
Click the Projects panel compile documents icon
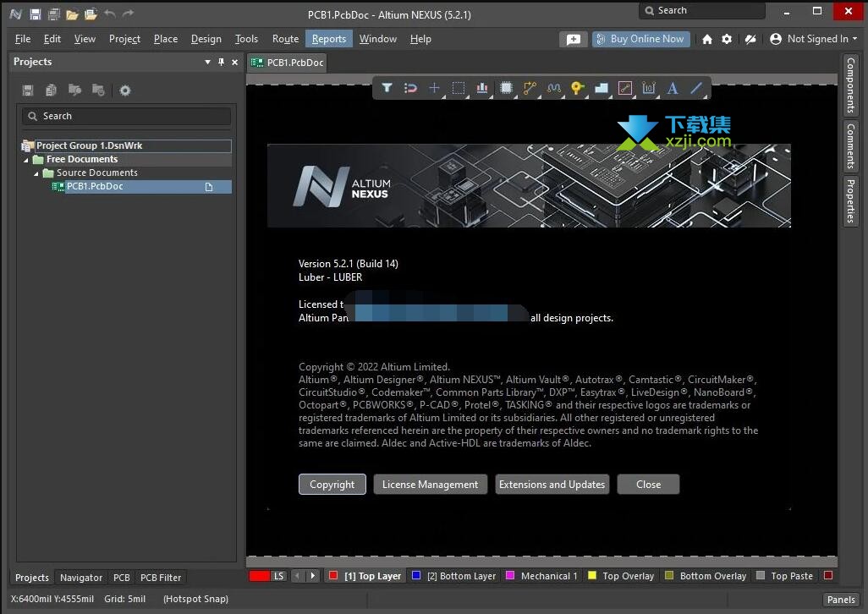51,90
